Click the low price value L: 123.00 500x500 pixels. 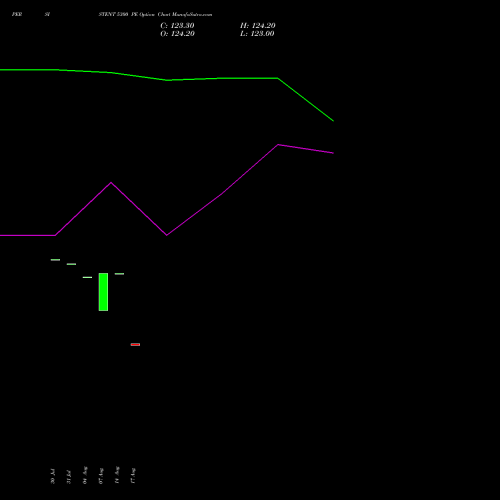(257, 34)
